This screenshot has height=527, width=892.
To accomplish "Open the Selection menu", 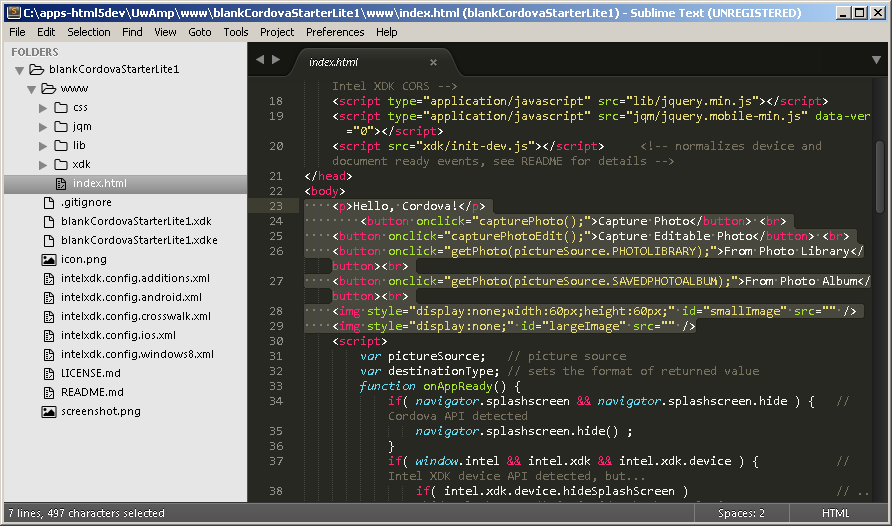I will click(x=89, y=32).
